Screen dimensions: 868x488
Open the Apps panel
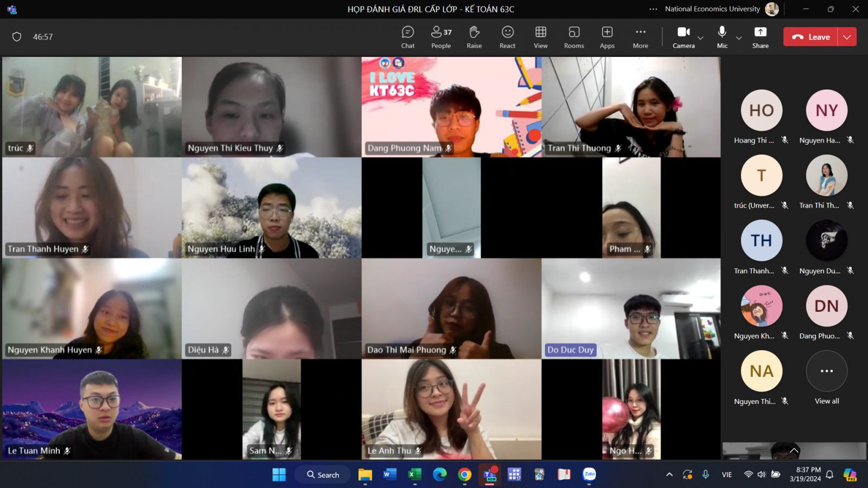[x=607, y=37]
